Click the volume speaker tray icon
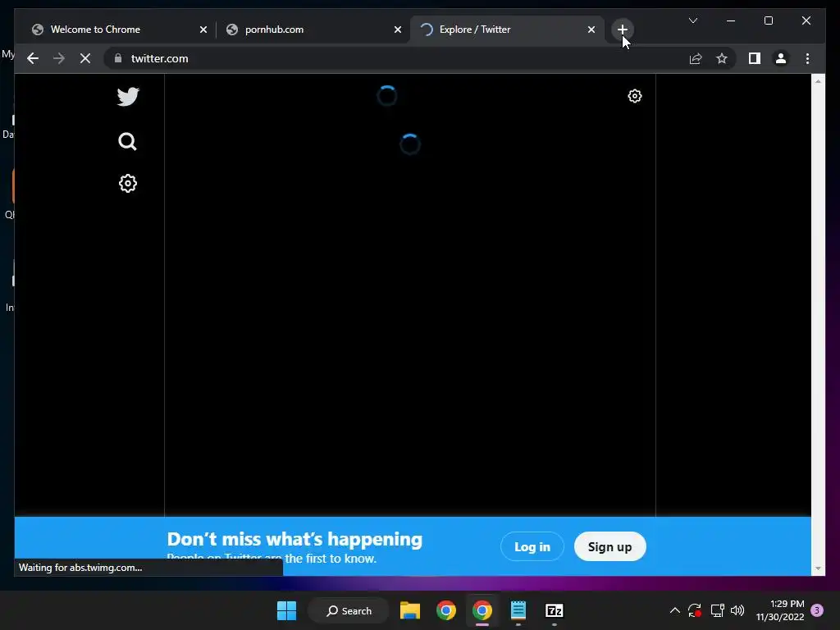This screenshot has width=840, height=630. pyautogui.click(x=737, y=610)
